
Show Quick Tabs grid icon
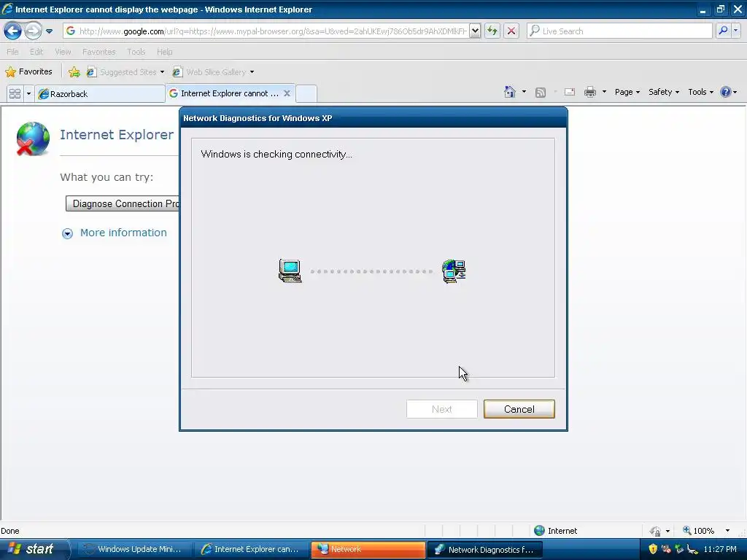pos(15,93)
